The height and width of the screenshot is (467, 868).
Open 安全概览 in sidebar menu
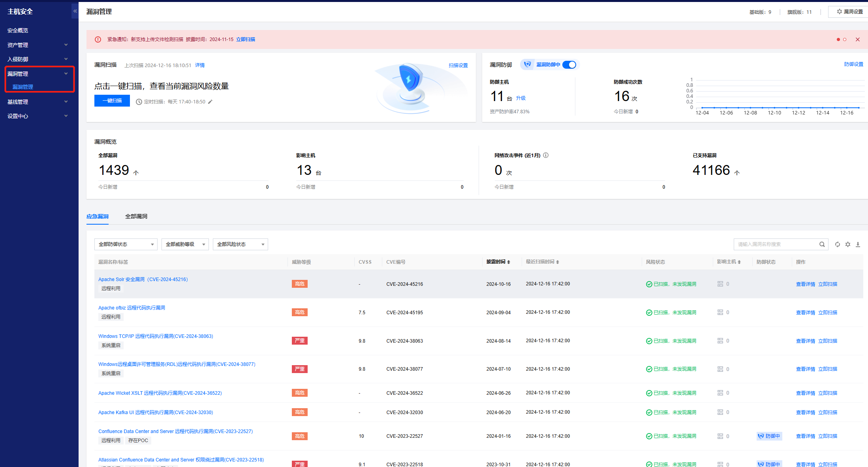point(18,30)
